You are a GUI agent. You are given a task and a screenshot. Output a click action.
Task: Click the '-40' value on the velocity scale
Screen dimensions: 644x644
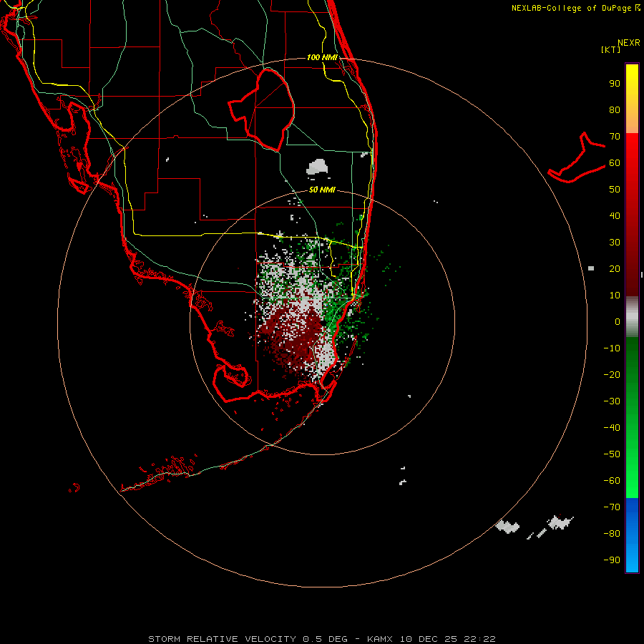(612, 428)
